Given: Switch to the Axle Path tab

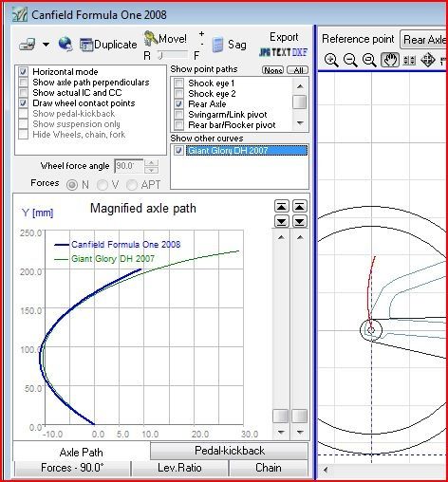Looking at the screenshot, I should [82, 452].
